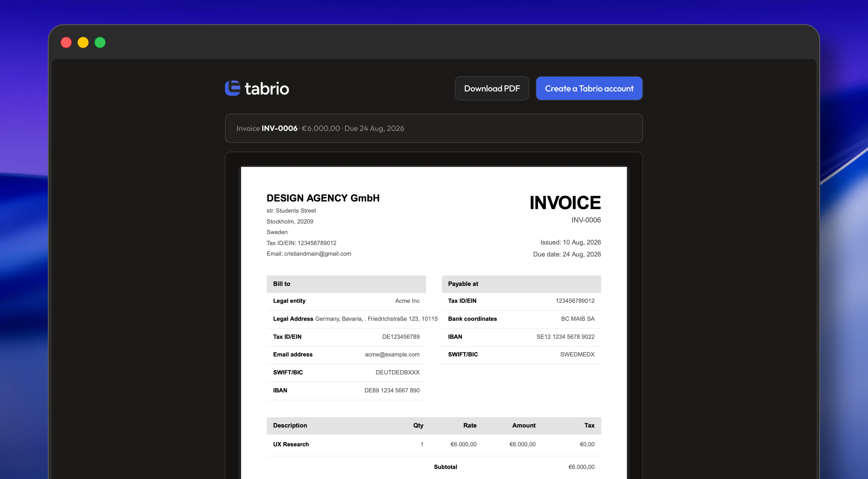
Task: Click the DE123456789 tax ID value
Action: [x=401, y=337]
